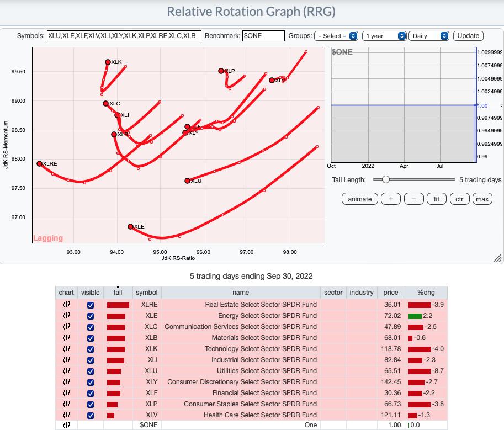Sort table by %chg column header

(x=426, y=293)
